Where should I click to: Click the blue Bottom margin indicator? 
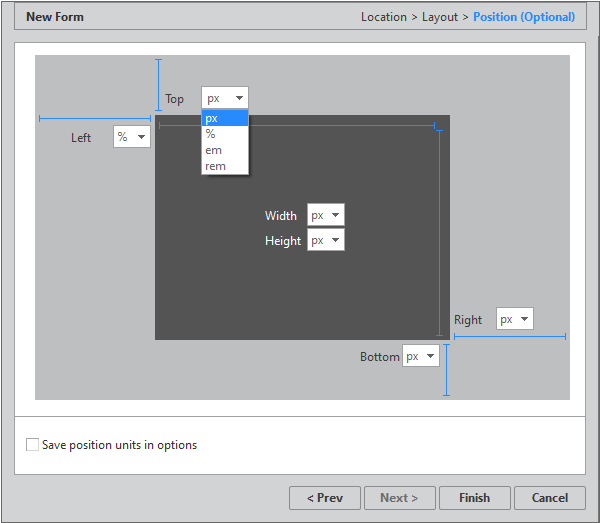[446, 370]
